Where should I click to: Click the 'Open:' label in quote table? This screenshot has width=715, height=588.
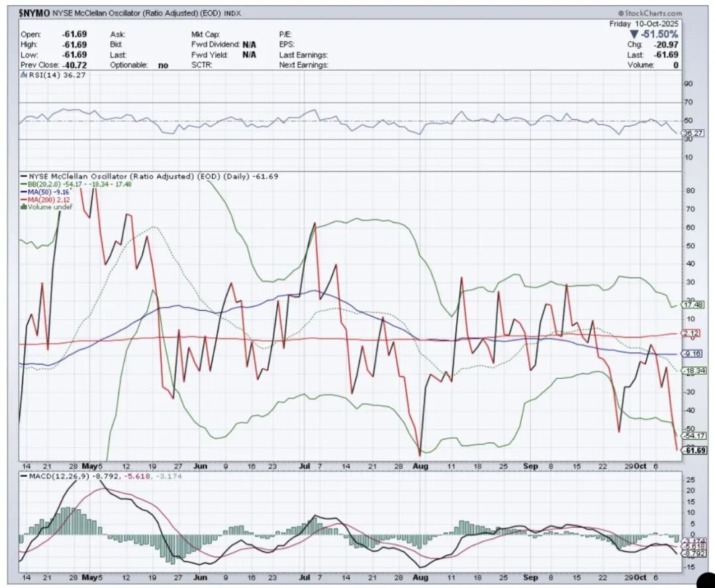[30, 34]
